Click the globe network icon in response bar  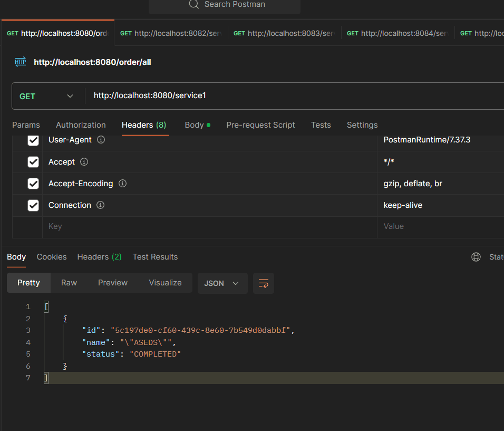point(476,257)
